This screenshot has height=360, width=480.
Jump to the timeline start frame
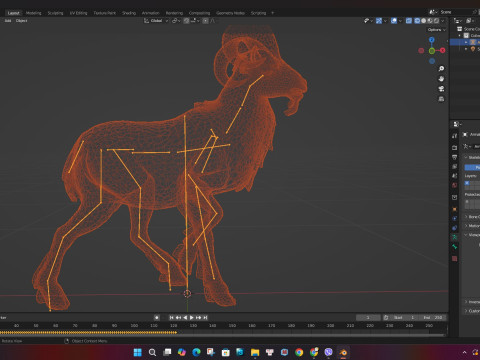[171, 317]
